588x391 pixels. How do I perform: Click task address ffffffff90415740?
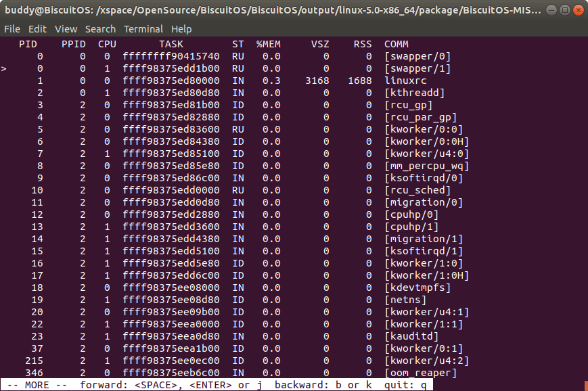[x=171, y=56]
